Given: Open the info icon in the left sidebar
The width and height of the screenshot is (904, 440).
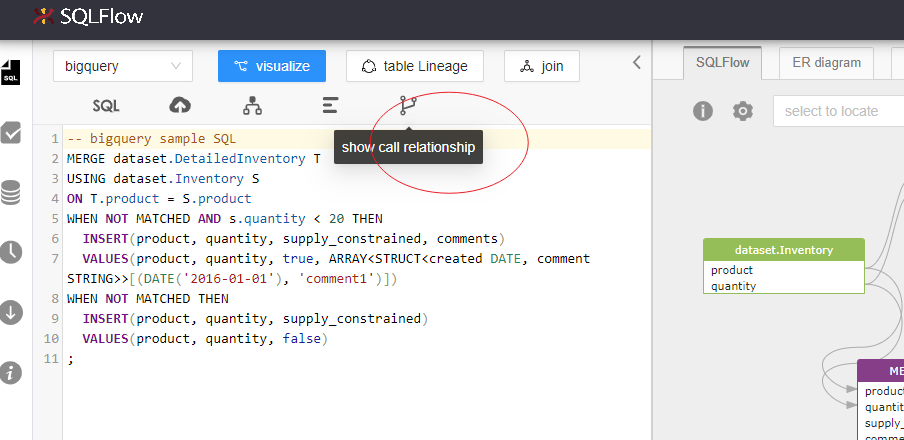Looking at the screenshot, I should tap(10, 373).
